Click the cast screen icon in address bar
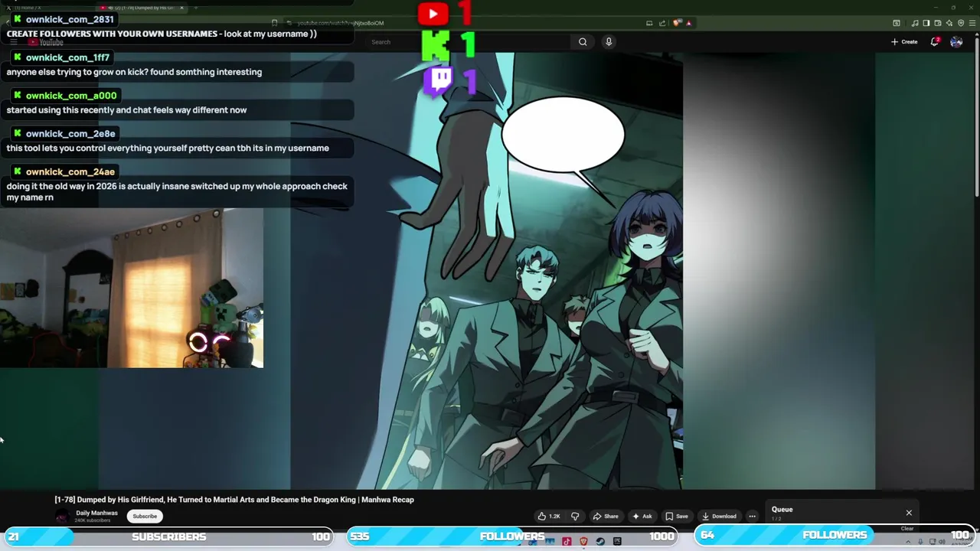Screen dimensions: 980x551 click(x=649, y=23)
